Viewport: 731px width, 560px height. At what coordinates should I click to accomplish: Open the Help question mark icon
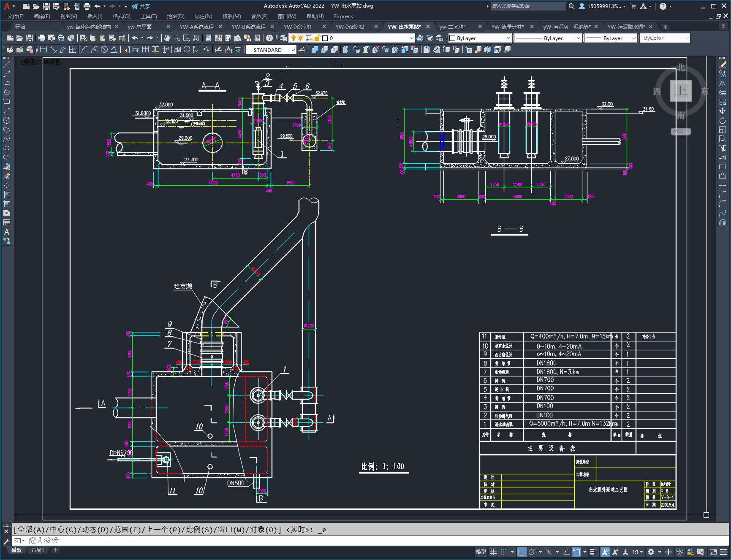(269, 38)
